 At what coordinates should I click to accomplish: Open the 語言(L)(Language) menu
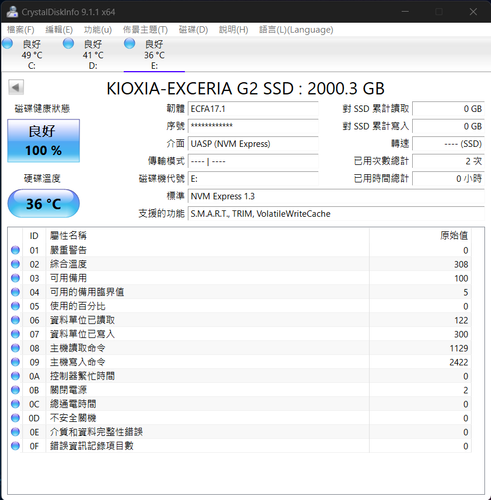click(x=296, y=30)
